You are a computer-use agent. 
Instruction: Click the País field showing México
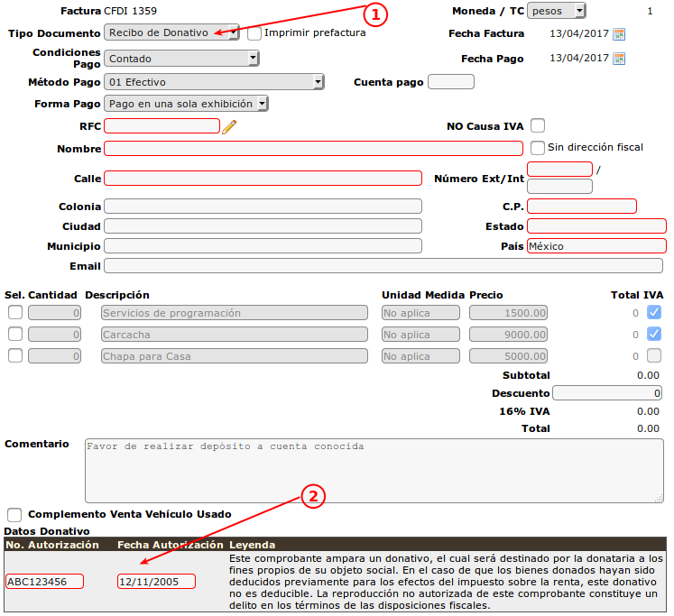[x=596, y=245]
